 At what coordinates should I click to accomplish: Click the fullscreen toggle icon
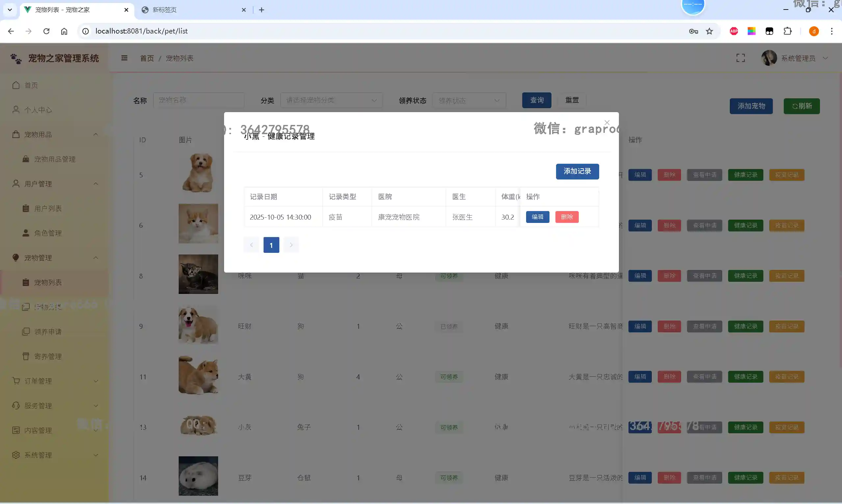click(740, 58)
